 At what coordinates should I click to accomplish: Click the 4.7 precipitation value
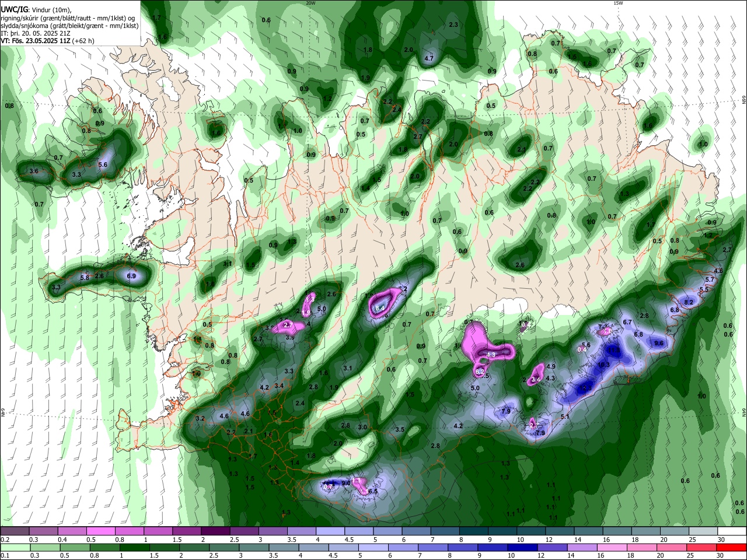(429, 58)
